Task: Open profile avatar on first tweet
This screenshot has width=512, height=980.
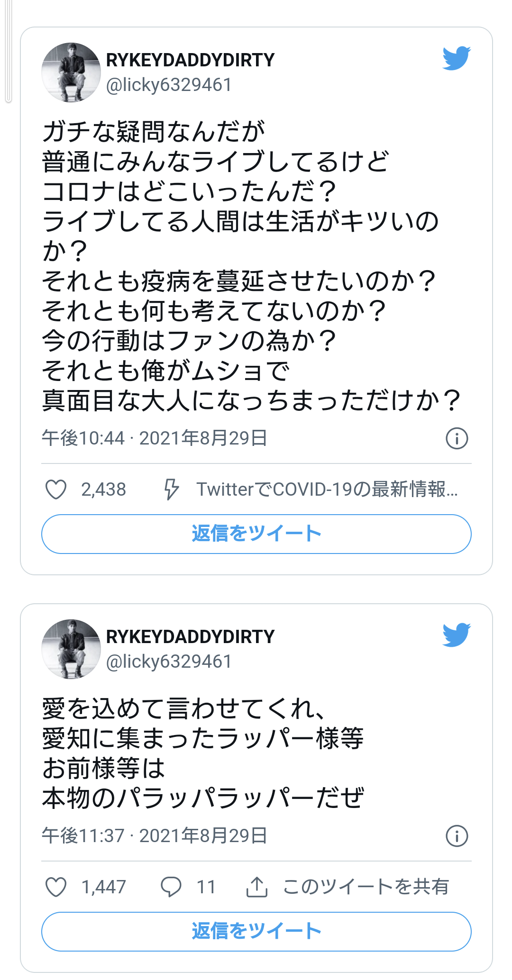Action: coord(71,73)
